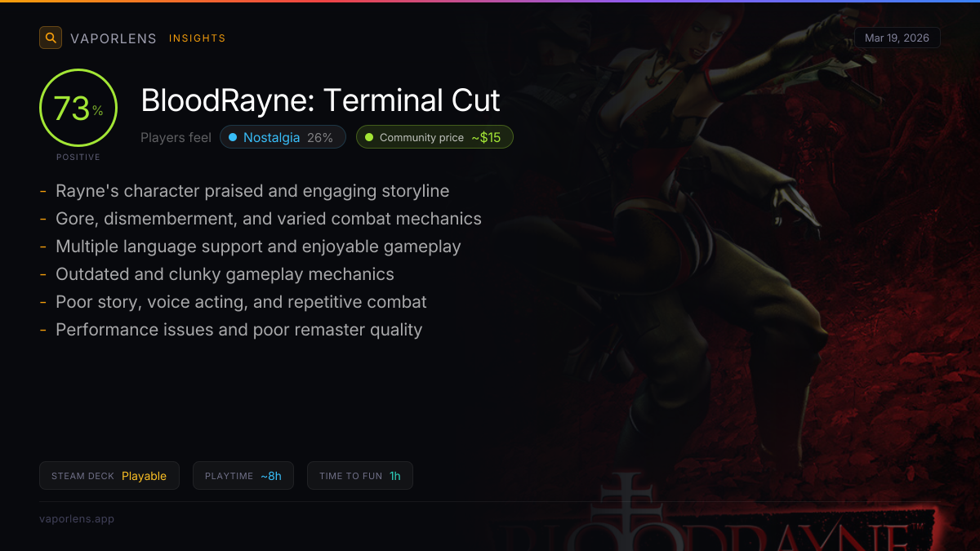980x551 pixels.
Task: Select "Outdated and clunky gameplay" bullet point
Action: point(225,274)
